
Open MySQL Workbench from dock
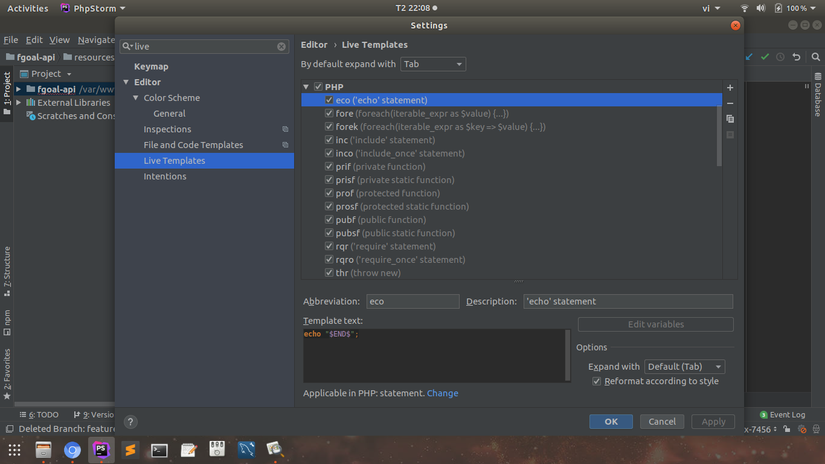[246, 450]
